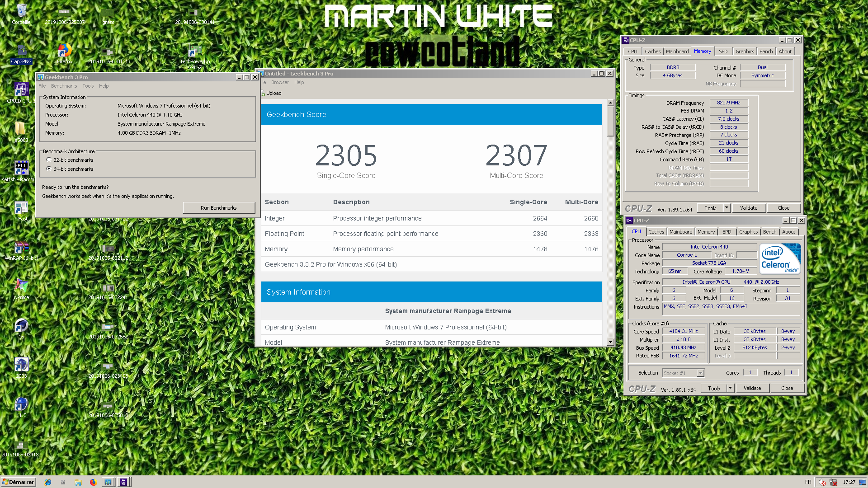Select 64-bit benchmarks radio button
Image resolution: width=868 pixels, height=488 pixels.
click(x=49, y=169)
